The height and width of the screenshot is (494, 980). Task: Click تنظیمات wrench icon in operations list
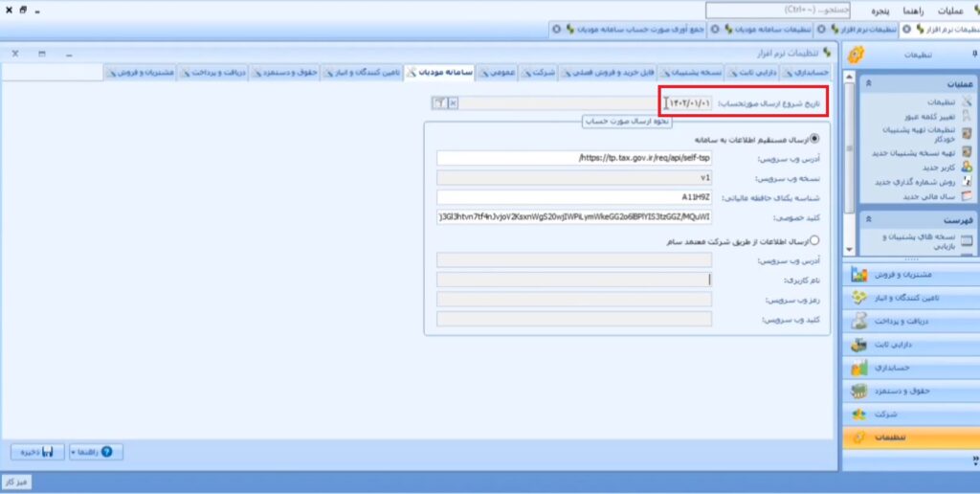967,101
